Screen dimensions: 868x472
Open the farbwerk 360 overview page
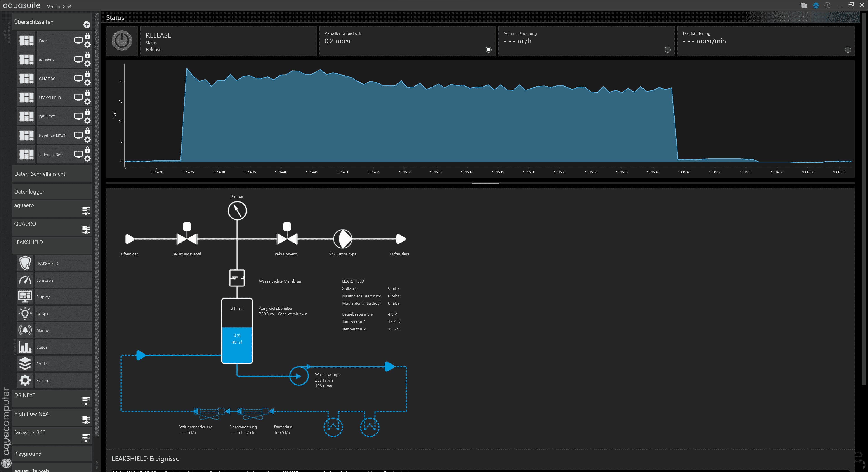tap(51, 155)
